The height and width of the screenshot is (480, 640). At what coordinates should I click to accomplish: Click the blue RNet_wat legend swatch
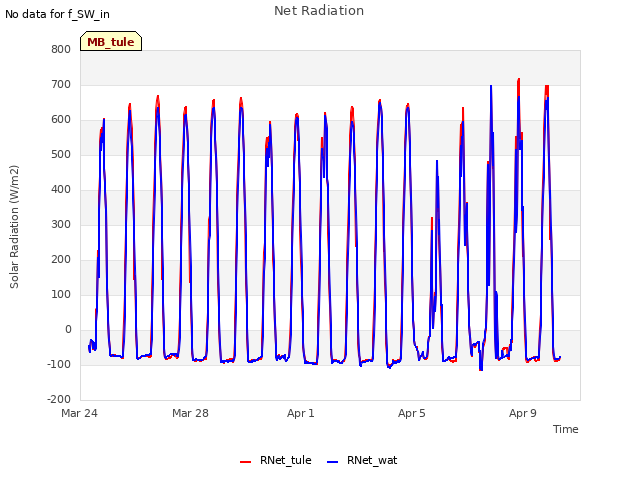pos(333,462)
